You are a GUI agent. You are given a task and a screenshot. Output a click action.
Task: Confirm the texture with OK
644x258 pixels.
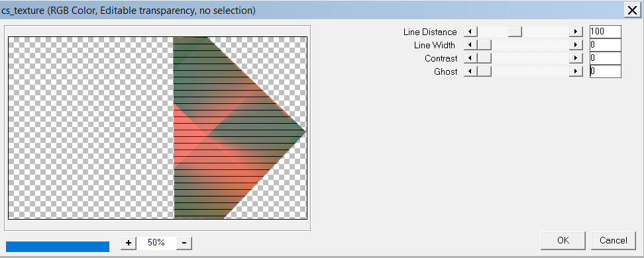click(x=563, y=240)
